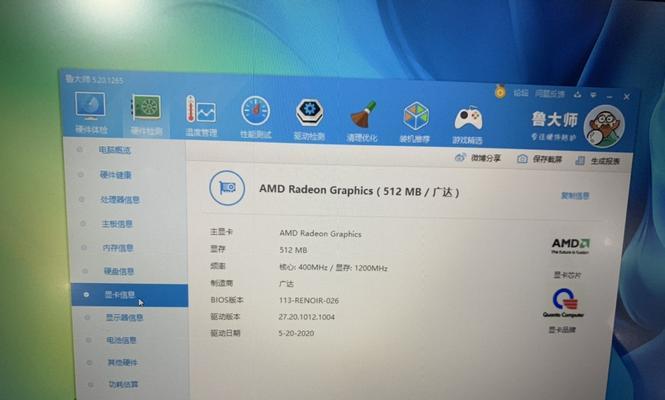The height and width of the screenshot is (400, 665).
Task: Minimize the 鲁大师 window
Action: click(x=610, y=96)
